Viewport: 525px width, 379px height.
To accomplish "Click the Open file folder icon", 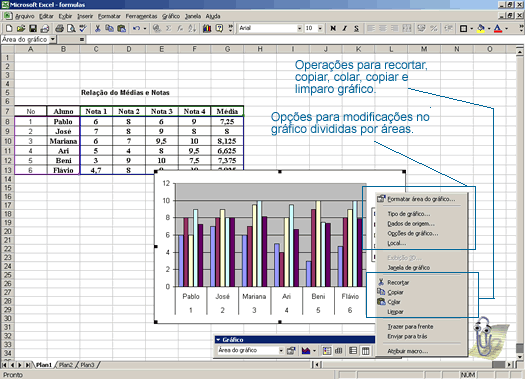I will (21, 28).
